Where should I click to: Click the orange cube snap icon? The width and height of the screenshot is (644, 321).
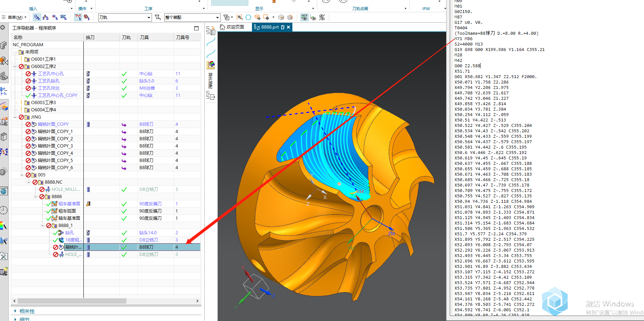click(257, 17)
